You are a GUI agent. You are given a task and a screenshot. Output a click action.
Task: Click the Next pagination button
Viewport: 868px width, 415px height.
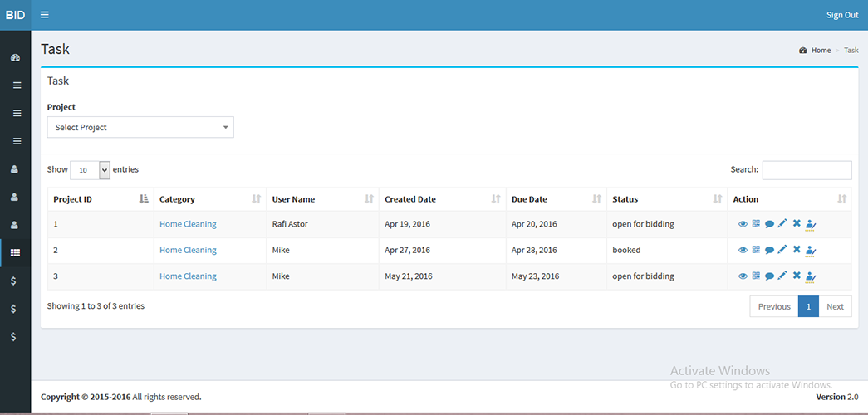pos(835,306)
